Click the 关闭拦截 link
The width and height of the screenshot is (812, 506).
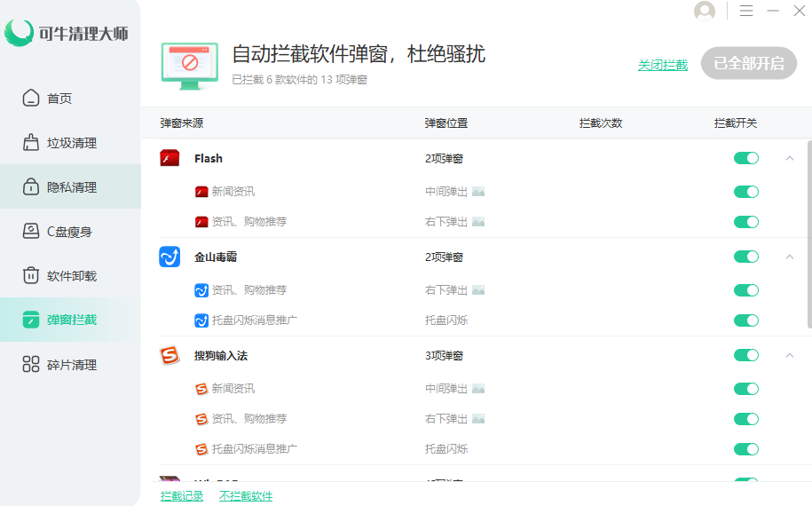coord(663,65)
